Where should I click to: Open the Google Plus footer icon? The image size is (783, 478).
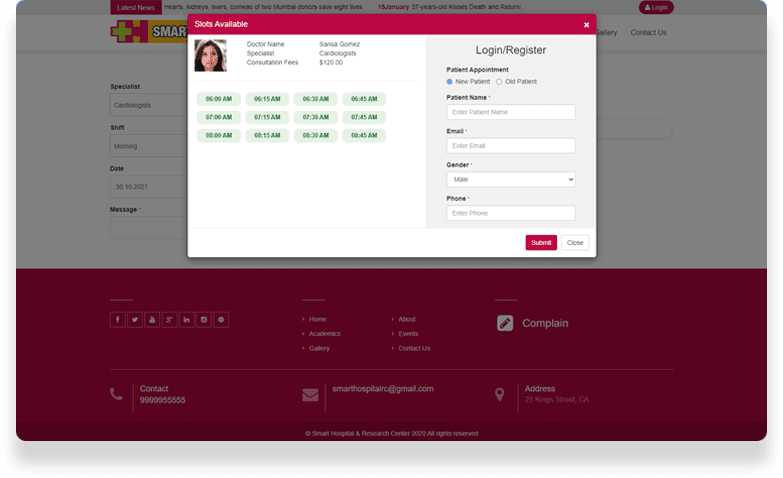pos(169,320)
